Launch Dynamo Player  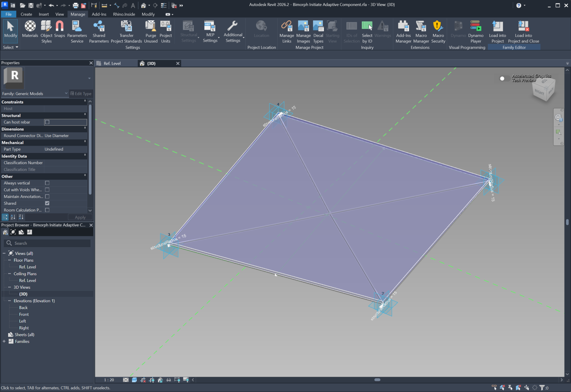click(476, 32)
